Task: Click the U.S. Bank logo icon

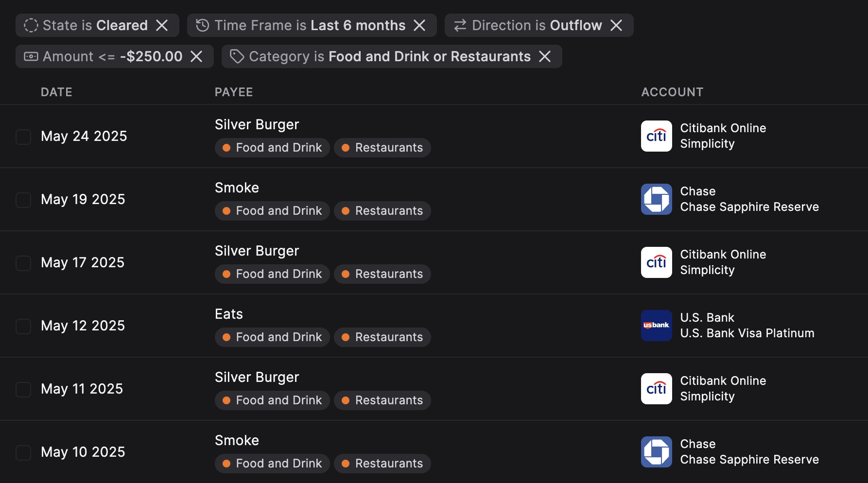Action: click(x=656, y=326)
